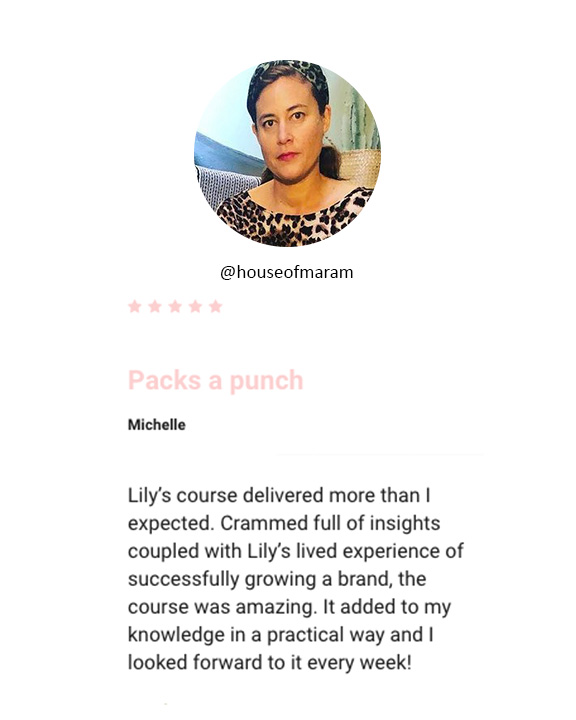This screenshot has height=720, width=576.
Task: Select the fourth pink star
Action: (195, 306)
